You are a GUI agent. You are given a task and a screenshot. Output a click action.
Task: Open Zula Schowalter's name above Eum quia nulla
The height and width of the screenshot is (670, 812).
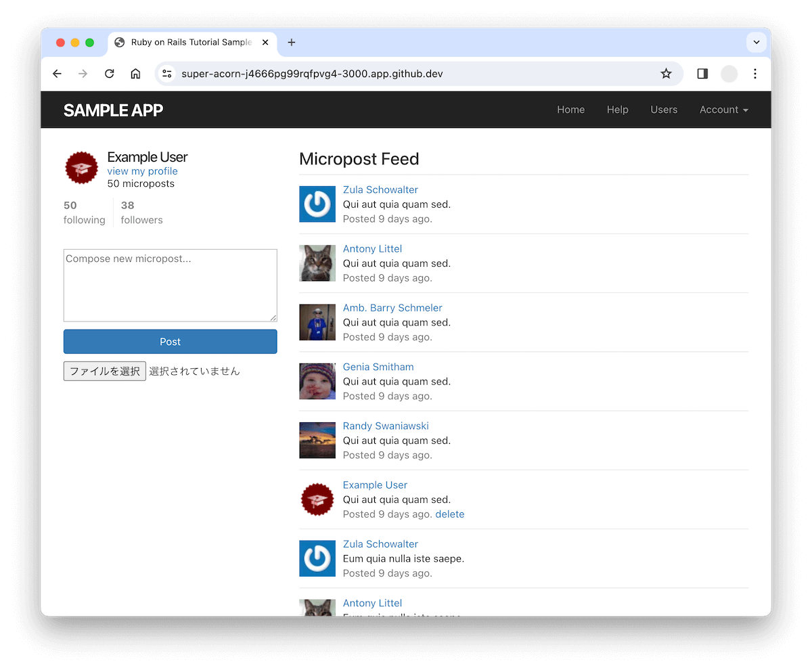[x=380, y=543]
